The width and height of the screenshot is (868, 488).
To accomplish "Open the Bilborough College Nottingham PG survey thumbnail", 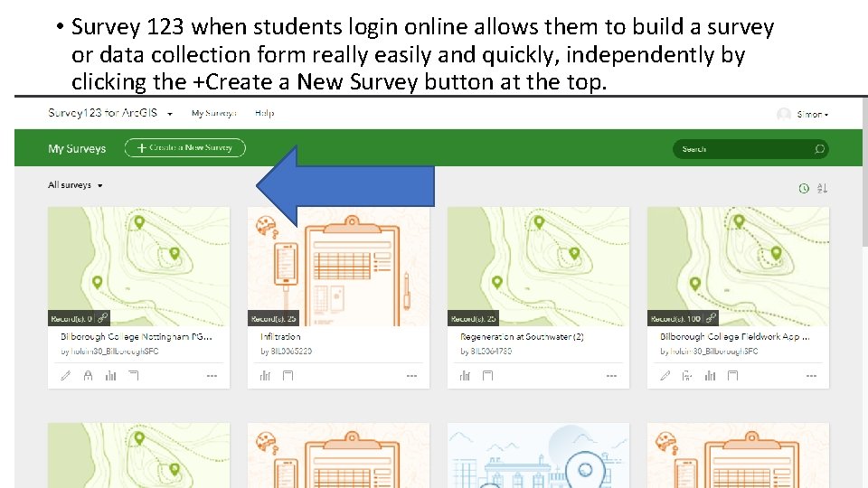I will click(x=138, y=266).
